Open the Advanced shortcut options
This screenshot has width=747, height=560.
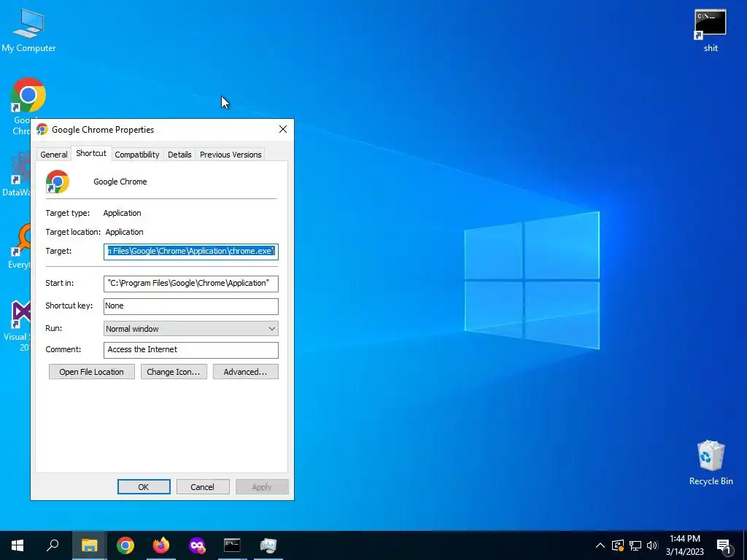(245, 372)
